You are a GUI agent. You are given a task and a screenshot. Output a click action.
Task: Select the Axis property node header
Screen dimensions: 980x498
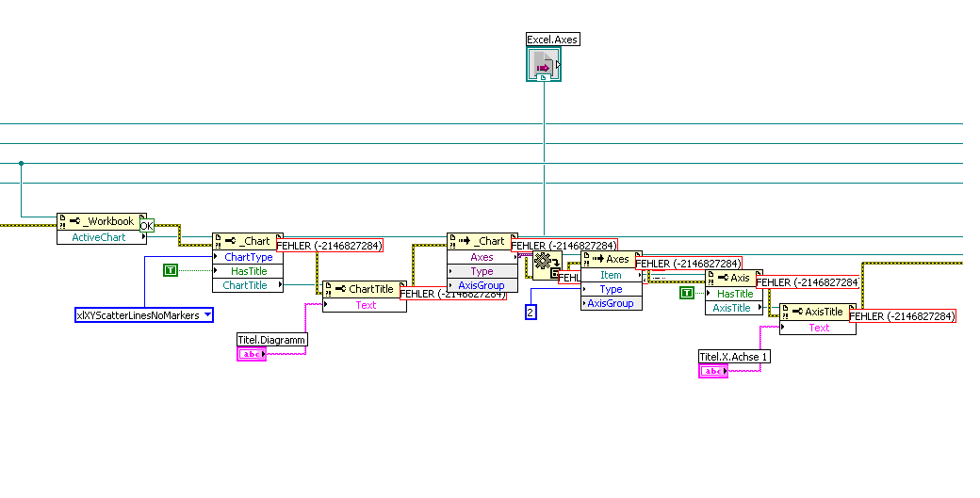(x=734, y=278)
